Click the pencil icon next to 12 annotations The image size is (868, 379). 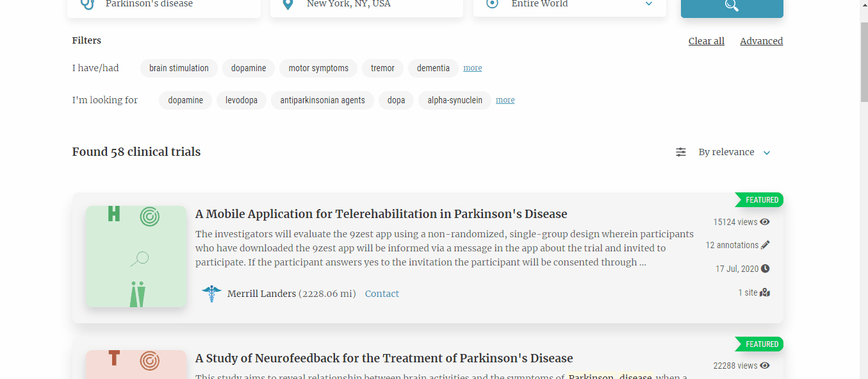766,244
